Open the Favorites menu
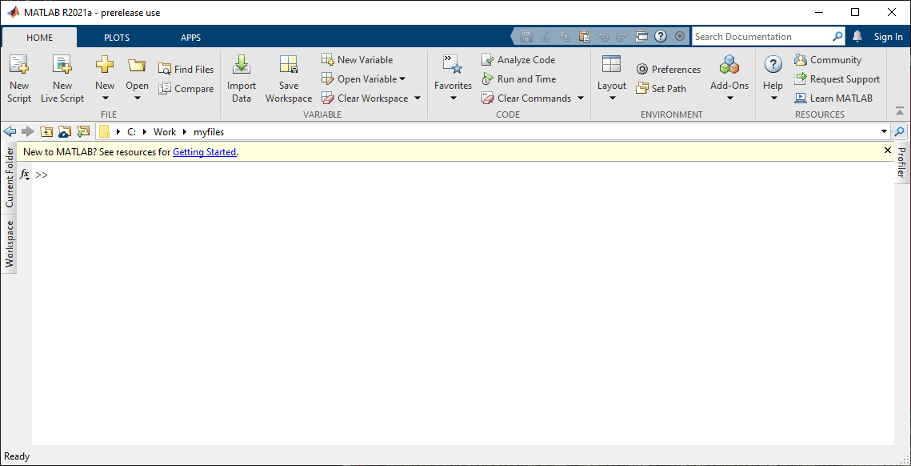The image size is (911, 466). coord(453,80)
